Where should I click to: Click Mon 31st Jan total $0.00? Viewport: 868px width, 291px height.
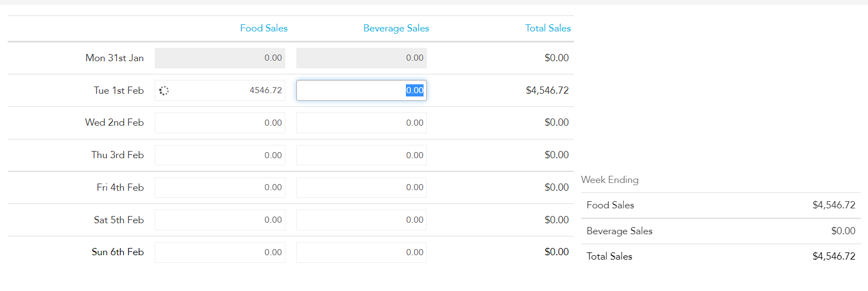tap(557, 58)
